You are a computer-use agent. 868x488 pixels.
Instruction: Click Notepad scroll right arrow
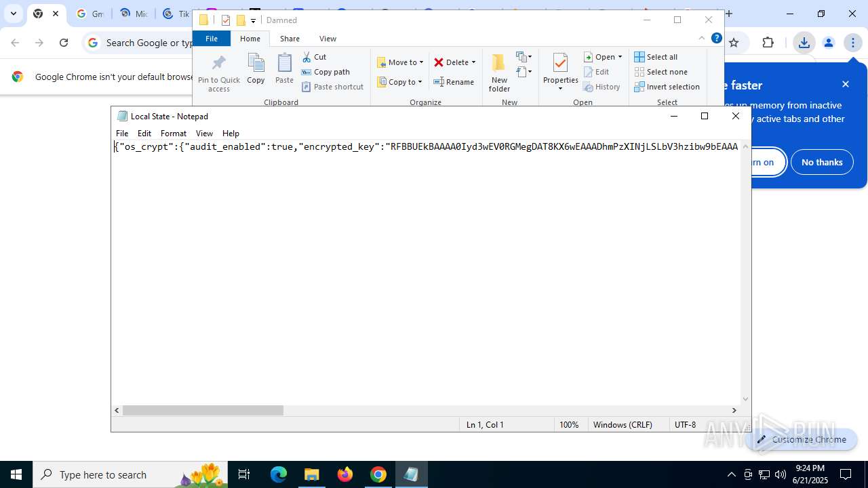pyautogui.click(x=734, y=410)
